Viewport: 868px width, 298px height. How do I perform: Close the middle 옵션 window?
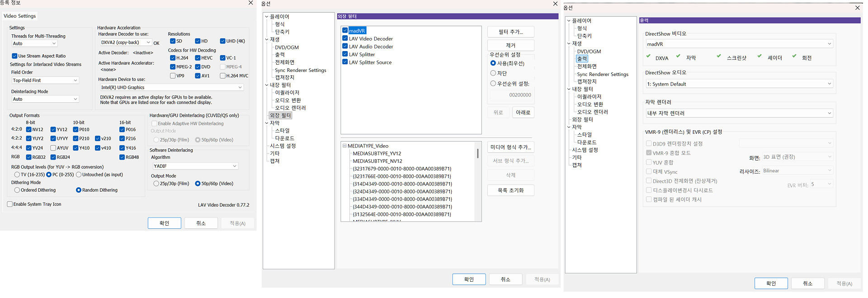coord(556,4)
